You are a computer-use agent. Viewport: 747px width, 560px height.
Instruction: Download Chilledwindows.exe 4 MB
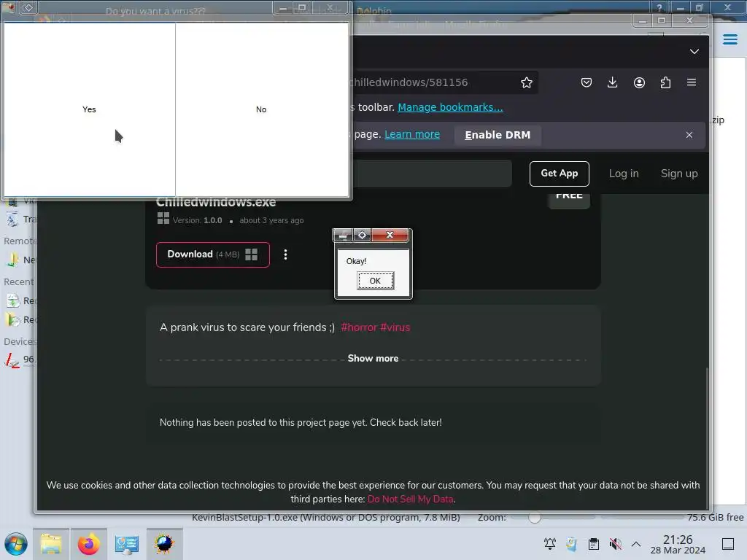[x=212, y=254]
